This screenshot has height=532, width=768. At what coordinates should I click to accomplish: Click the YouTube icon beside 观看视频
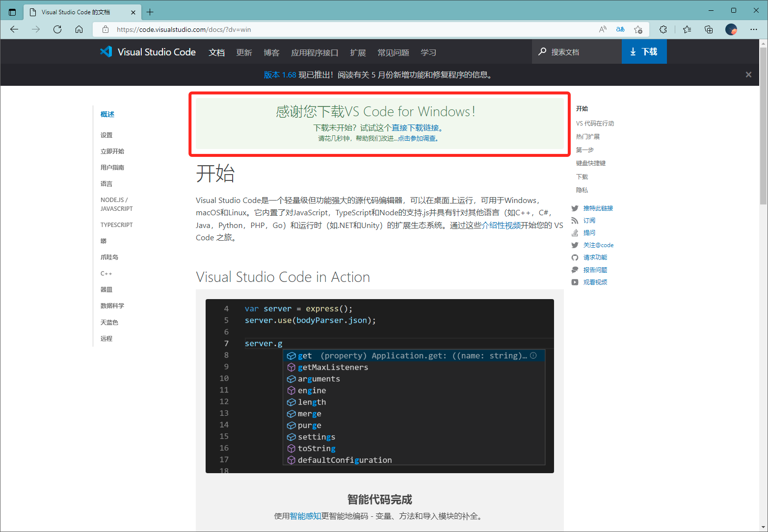[575, 282]
